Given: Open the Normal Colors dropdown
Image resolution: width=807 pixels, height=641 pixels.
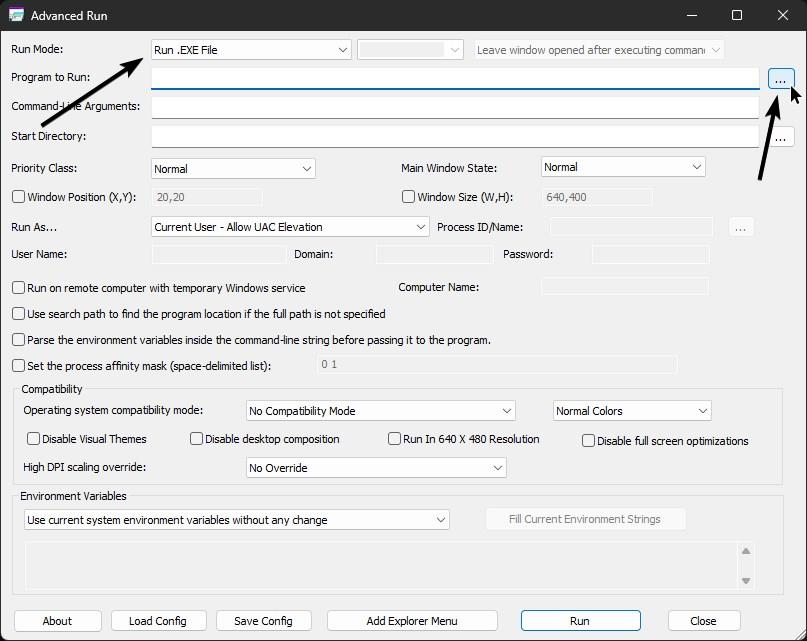Looking at the screenshot, I should pos(632,411).
